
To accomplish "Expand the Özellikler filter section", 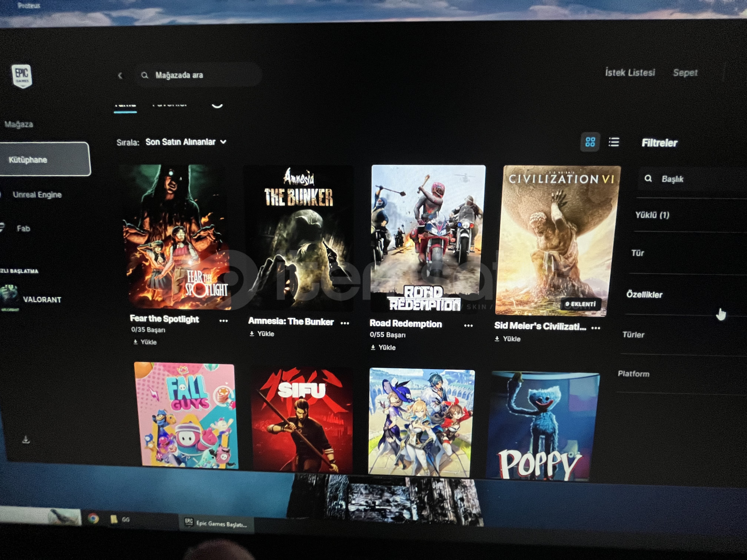I will point(644,295).
